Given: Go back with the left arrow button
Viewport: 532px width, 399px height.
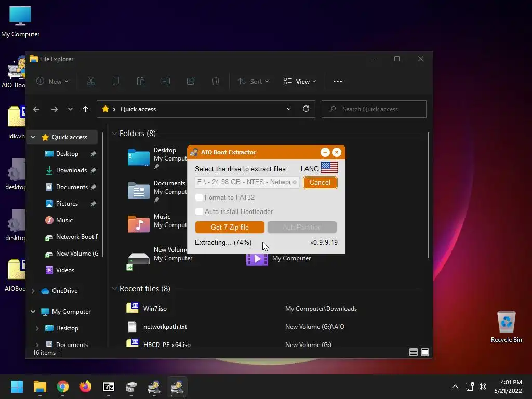Looking at the screenshot, I should pyautogui.click(x=36, y=109).
